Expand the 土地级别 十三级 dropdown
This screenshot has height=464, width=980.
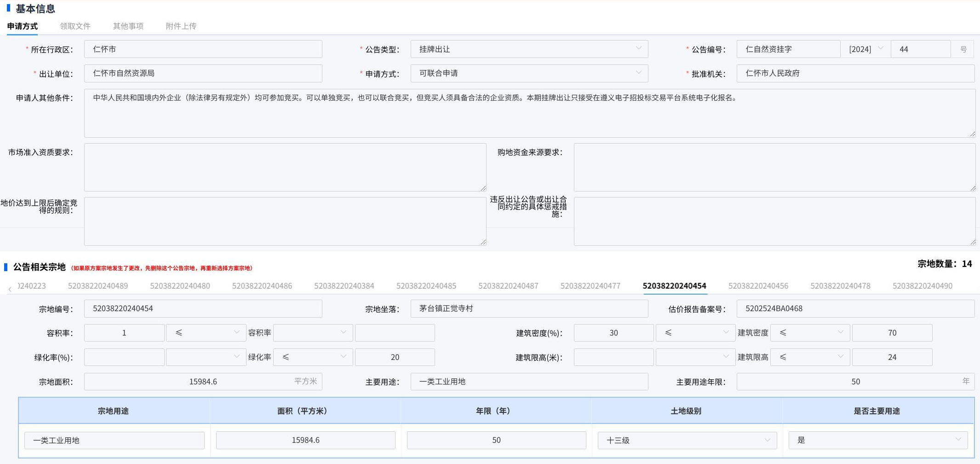pyautogui.click(x=687, y=440)
